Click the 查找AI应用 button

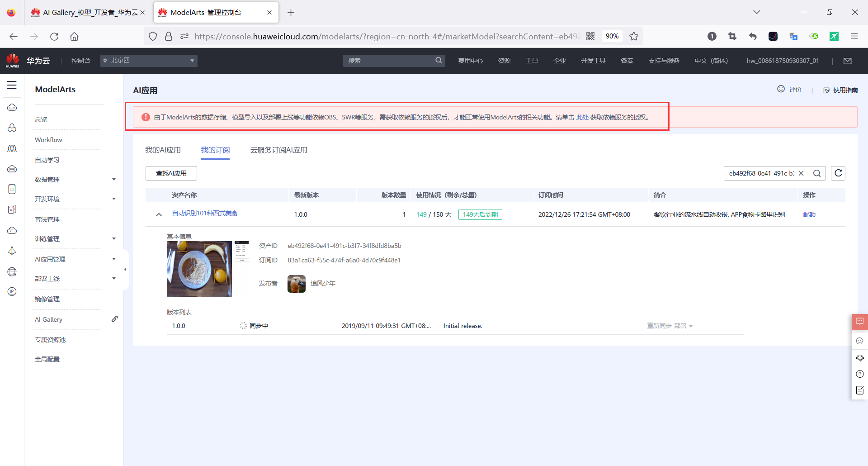click(171, 173)
